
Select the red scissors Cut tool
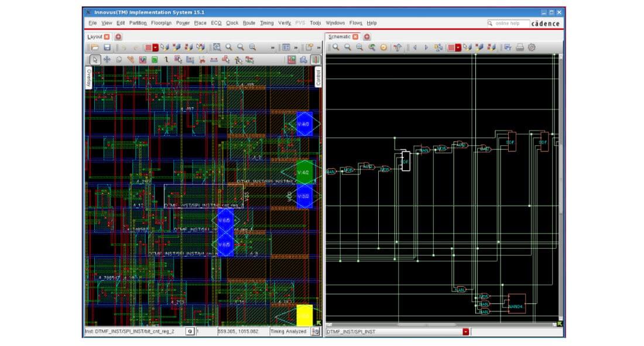(x=202, y=60)
